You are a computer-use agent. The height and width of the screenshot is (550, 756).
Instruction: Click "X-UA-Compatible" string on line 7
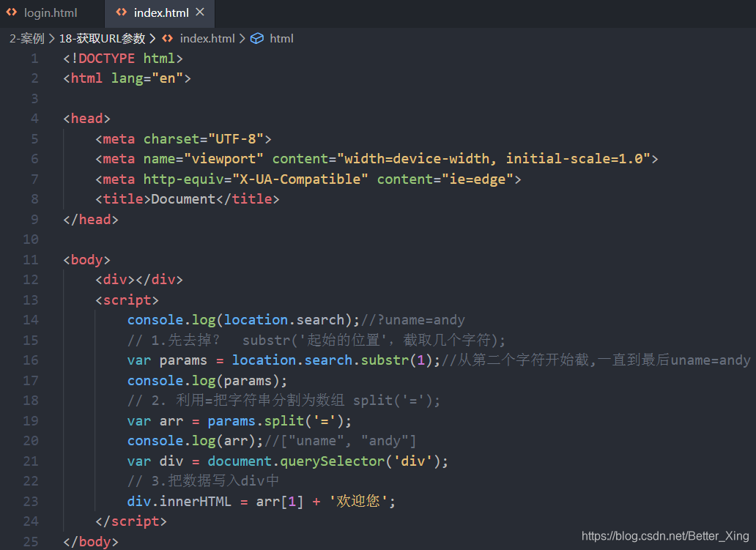[x=300, y=179]
